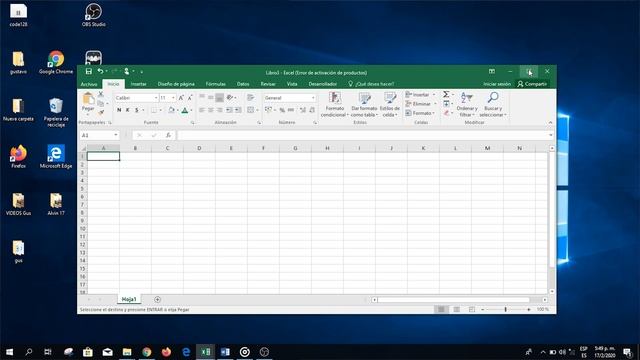Switch to the Insertar ribbon tab
Screen dimensions: 640x360
[x=138, y=84]
